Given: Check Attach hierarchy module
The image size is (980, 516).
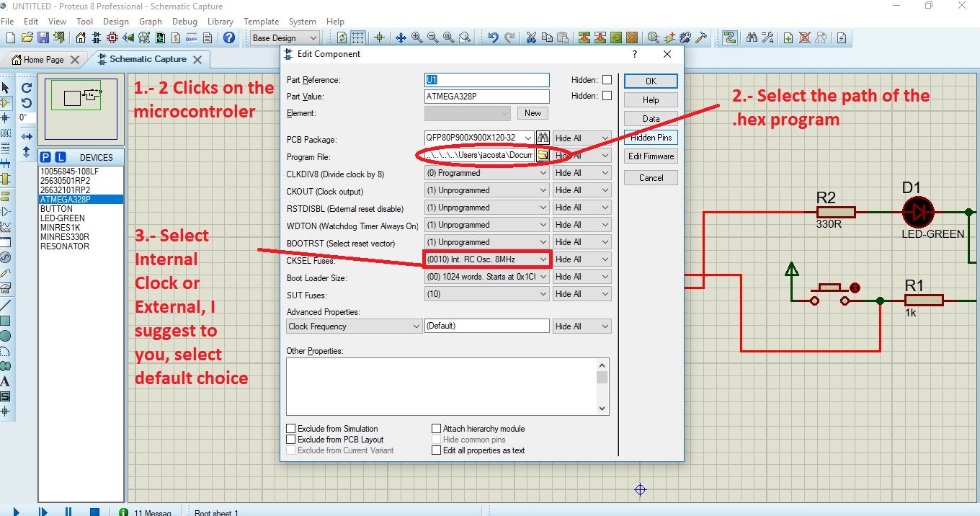Looking at the screenshot, I should [x=436, y=429].
